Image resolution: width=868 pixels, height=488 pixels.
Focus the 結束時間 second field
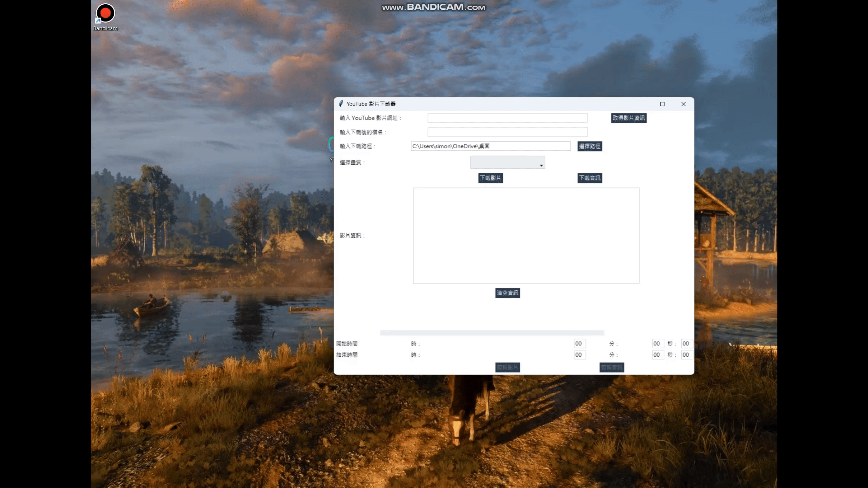click(687, 355)
